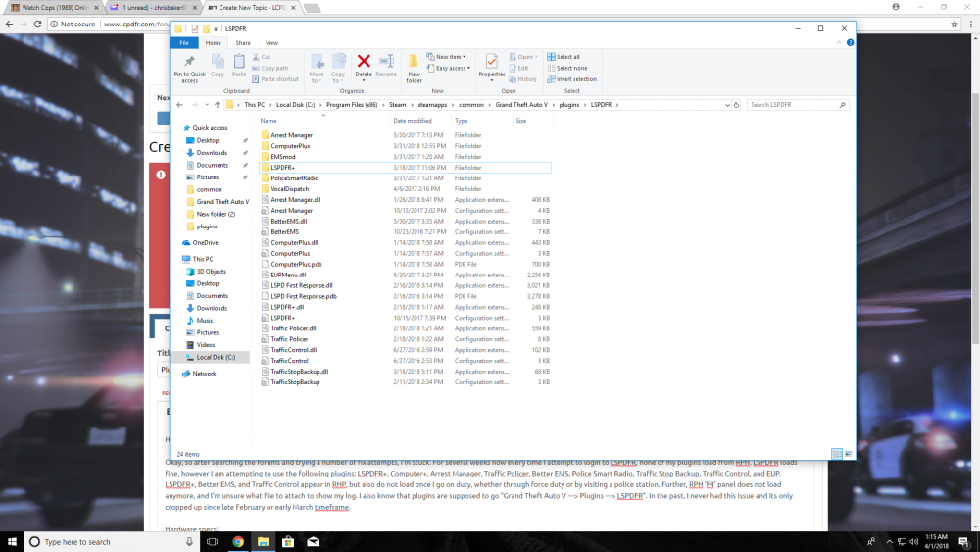Screen dimensions: 980x552
Task: Open Mail app from taskbar
Action: click(314, 542)
